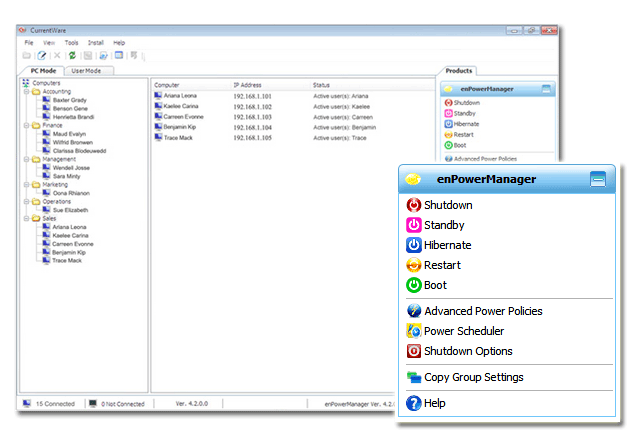Viewport: 640px width, 440px height.
Task: Collapse the Accounting folder in the tree
Action: [27, 91]
